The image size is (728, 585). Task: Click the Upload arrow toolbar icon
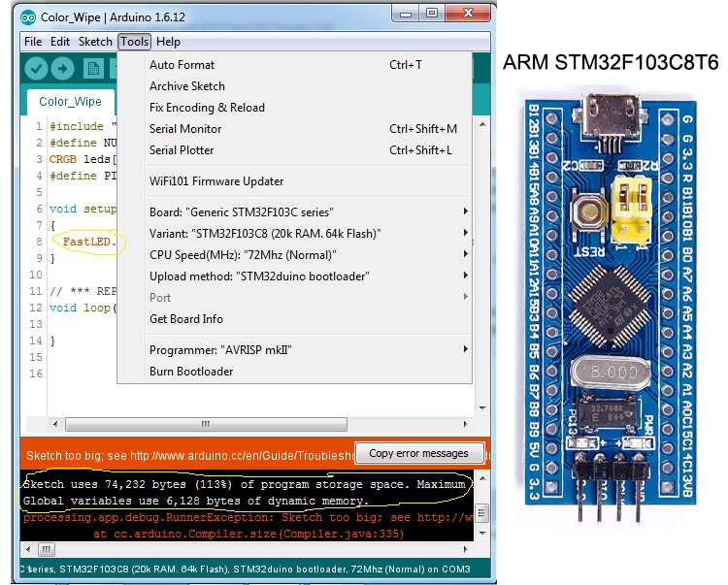[x=63, y=69]
